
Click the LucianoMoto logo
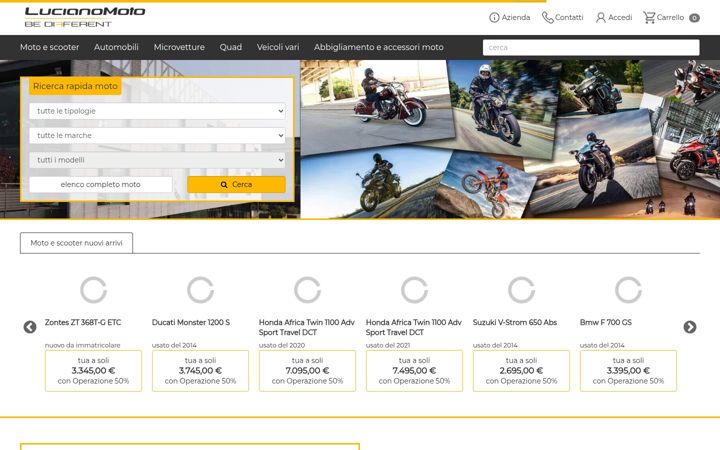[x=85, y=17]
